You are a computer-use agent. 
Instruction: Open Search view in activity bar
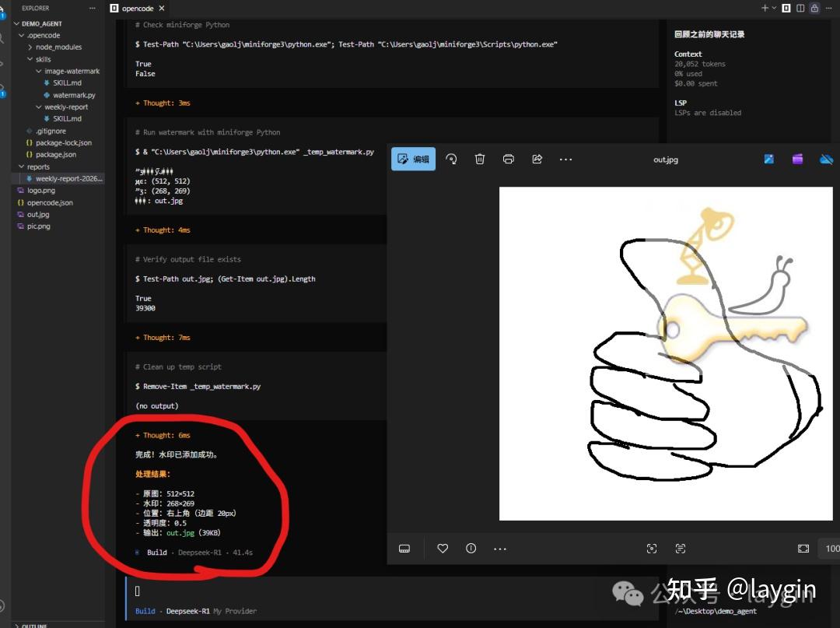[x=2, y=38]
